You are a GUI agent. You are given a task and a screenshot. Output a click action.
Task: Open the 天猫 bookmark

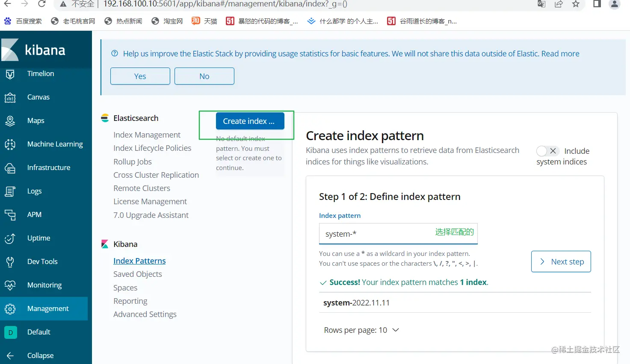tap(204, 21)
